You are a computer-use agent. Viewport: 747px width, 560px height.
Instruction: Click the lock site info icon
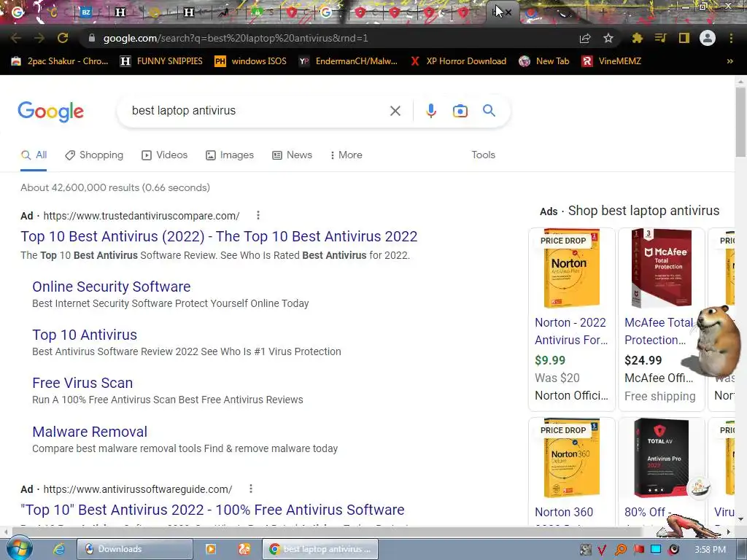[91, 38]
